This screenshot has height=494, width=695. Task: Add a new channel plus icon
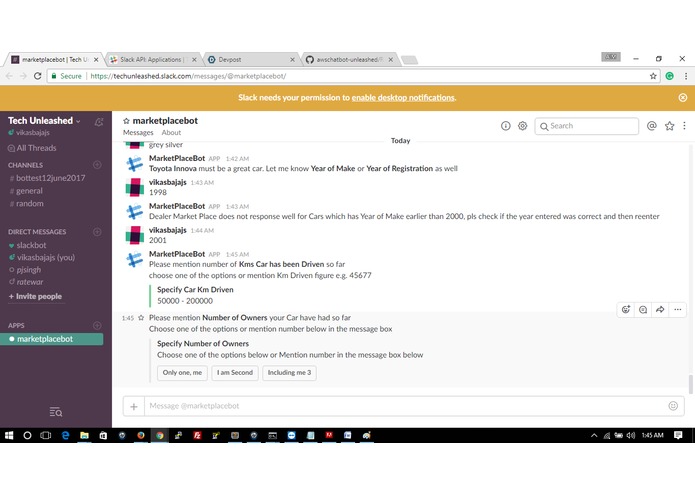[97, 165]
